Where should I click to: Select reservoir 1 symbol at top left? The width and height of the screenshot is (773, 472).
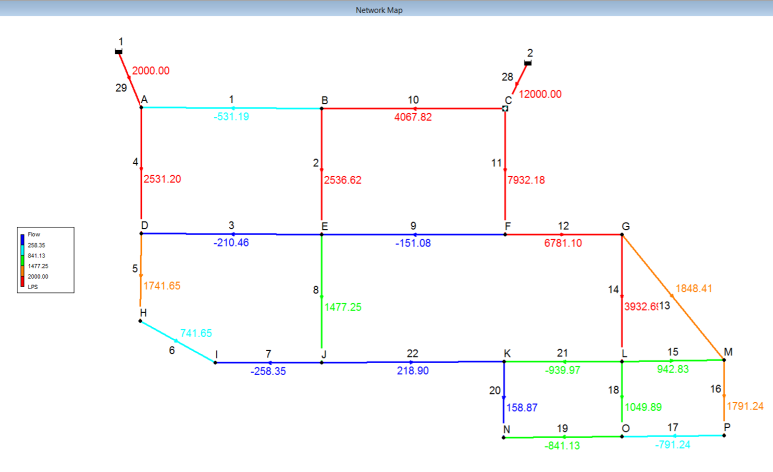(119, 50)
